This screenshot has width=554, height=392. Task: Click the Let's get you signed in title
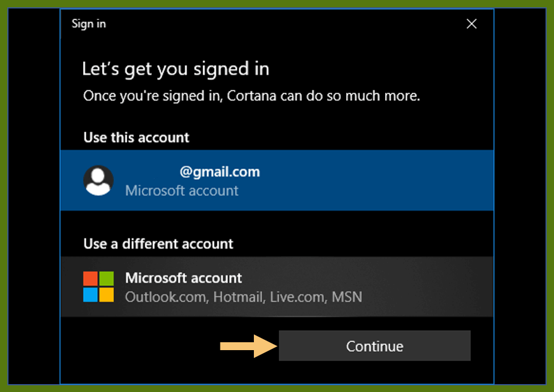click(x=175, y=69)
